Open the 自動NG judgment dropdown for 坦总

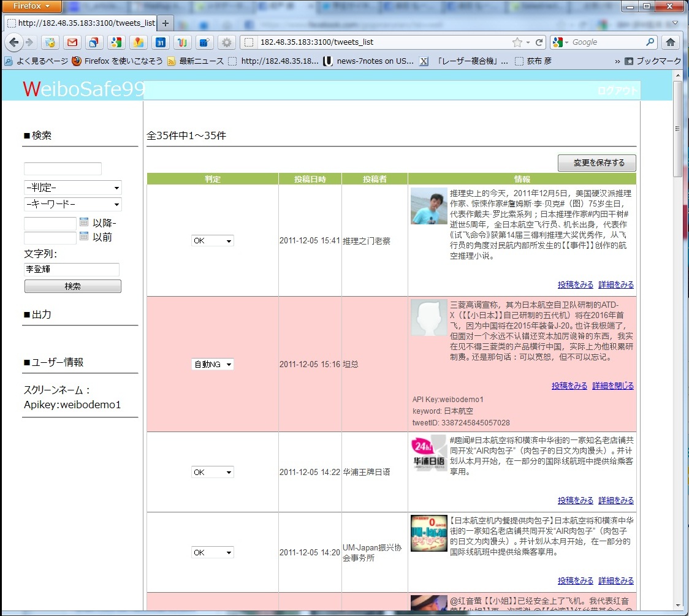(212, 365)
